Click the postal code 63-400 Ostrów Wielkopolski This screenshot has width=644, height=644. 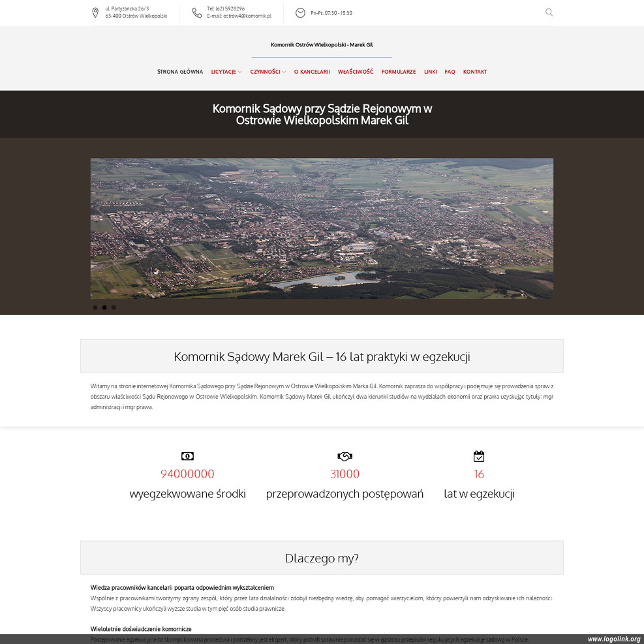[136, 16]
